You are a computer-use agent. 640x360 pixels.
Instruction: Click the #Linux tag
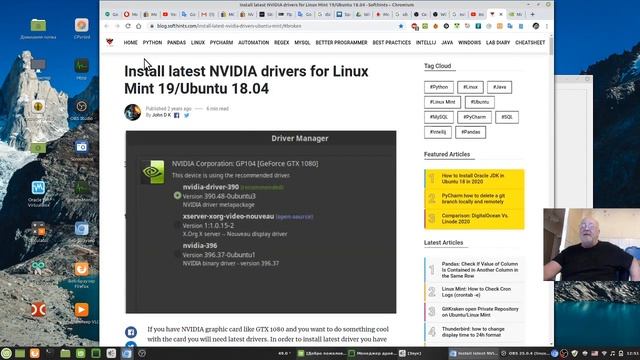(x=470, y=87)
